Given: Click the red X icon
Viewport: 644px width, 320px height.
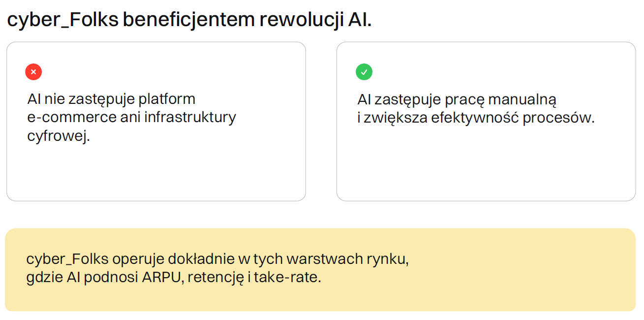Looking at the screenshot, I should [x=33, y=72].
